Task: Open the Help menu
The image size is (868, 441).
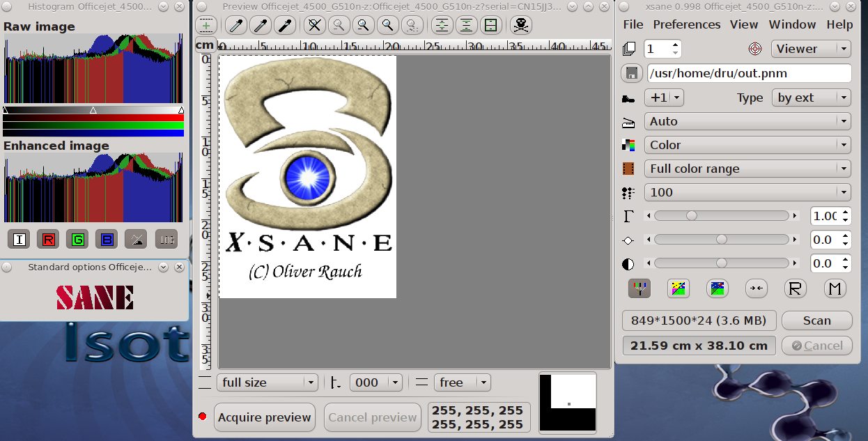Action: 839,24
